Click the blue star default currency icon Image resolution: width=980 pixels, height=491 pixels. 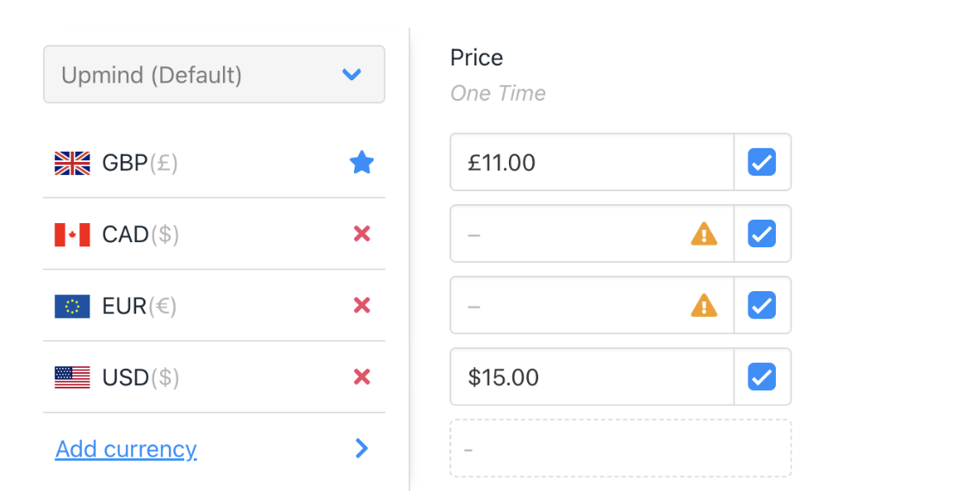click(362, 162)
